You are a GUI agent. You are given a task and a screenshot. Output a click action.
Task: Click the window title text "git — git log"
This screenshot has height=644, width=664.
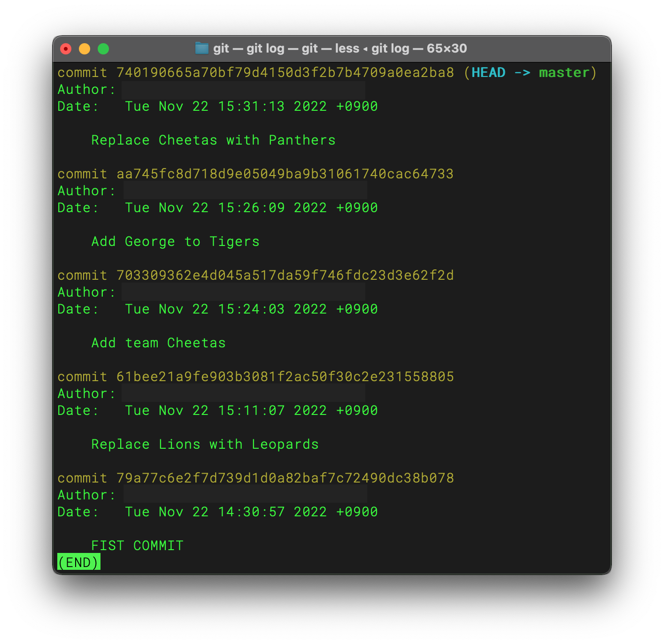(249, 48)
